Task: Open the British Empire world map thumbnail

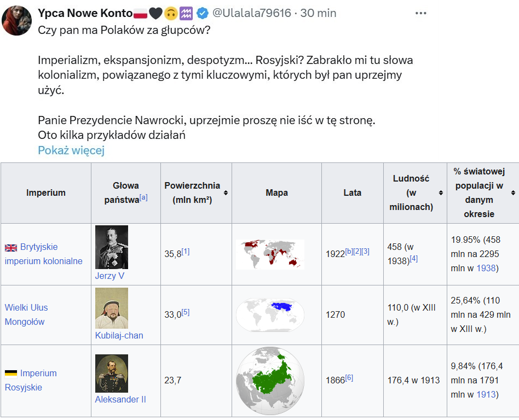Action: pos(270,254)
